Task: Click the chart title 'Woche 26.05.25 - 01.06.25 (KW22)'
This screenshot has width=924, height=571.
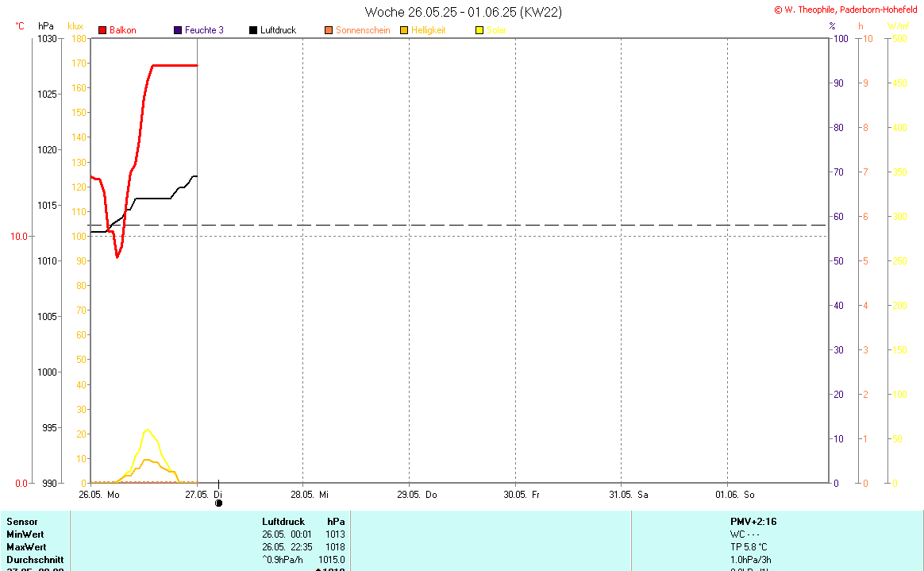Action: pos(463,12)
